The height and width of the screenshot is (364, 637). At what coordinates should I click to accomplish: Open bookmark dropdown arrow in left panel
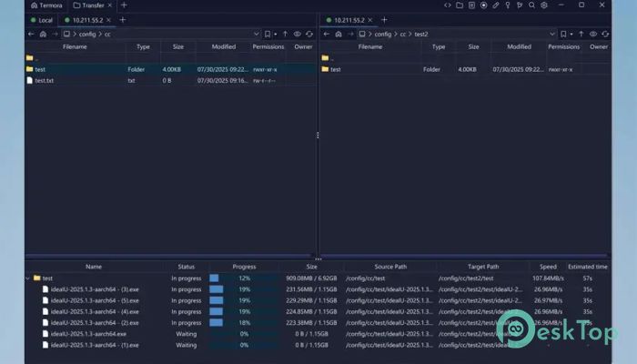point(276,35)
